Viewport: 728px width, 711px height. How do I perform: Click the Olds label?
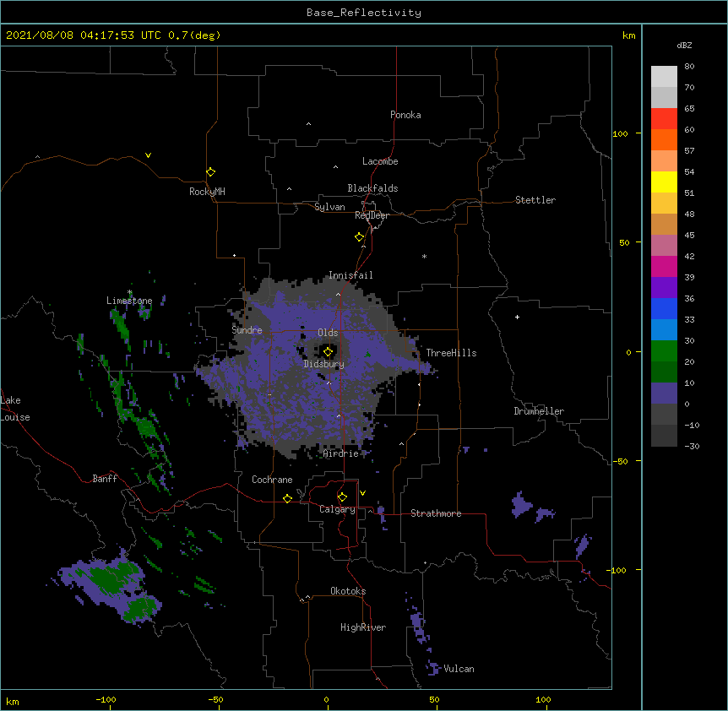(328, 333)
